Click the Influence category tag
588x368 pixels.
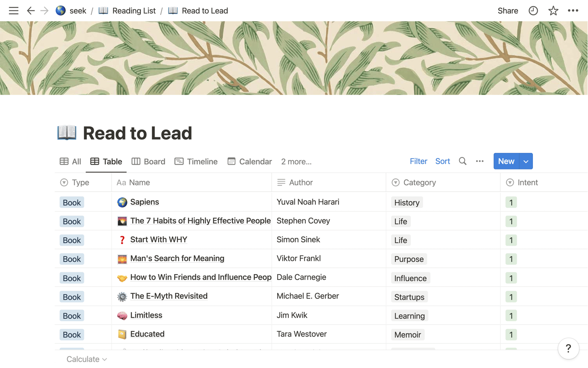point(410,278)
